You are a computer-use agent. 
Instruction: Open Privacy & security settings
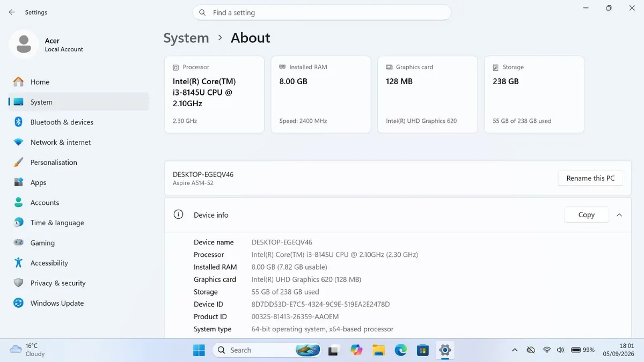(79, 283)
